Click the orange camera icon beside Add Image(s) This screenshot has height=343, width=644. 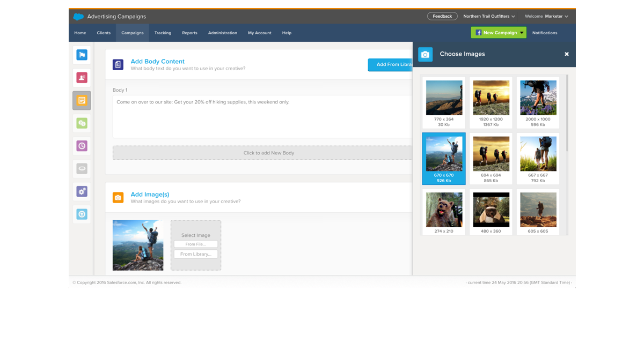tap(118, 198)
